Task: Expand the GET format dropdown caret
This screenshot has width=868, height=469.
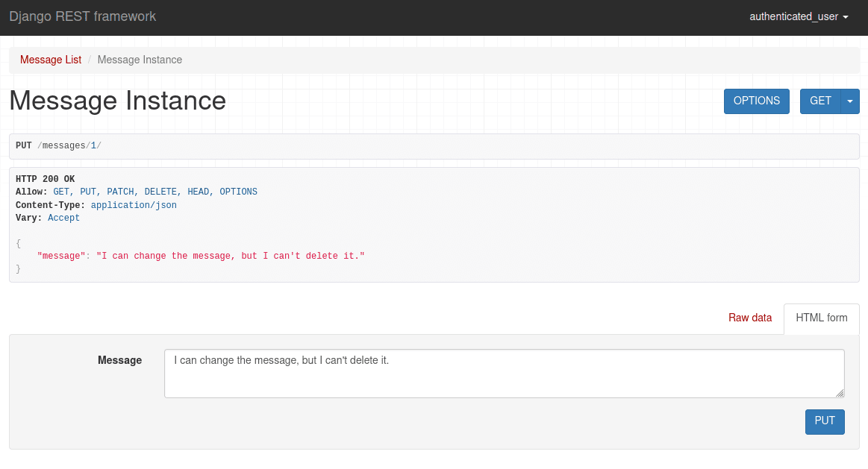Action: click(x=850, y=101)
